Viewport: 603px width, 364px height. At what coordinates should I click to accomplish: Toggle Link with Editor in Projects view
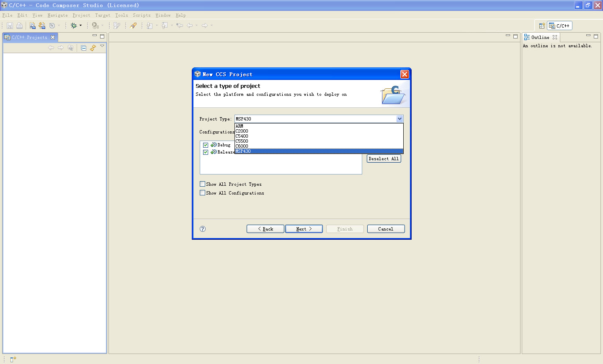[x=93, y=48]
